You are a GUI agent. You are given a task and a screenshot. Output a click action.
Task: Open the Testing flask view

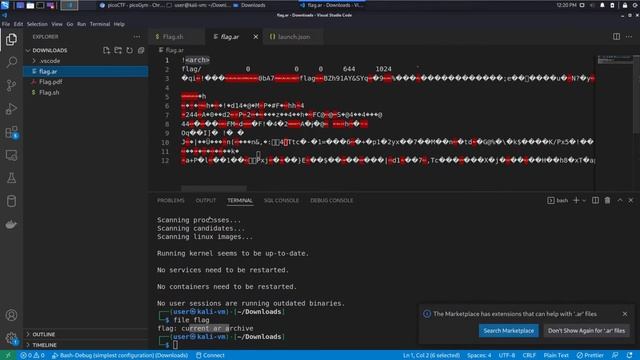(11, 178)
